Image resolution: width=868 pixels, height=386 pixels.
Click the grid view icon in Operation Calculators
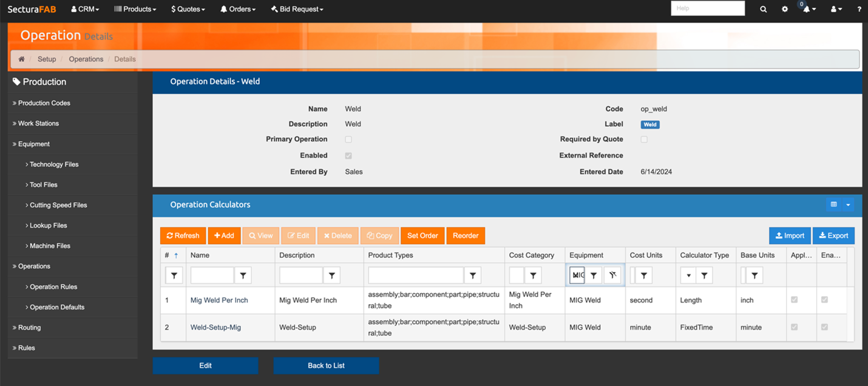(833, 205)
